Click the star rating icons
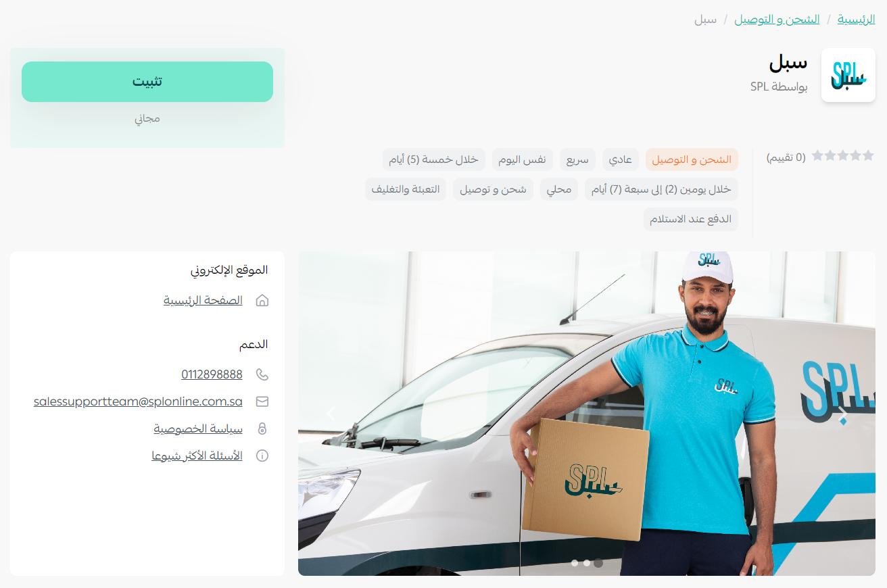 pos(843,156)
